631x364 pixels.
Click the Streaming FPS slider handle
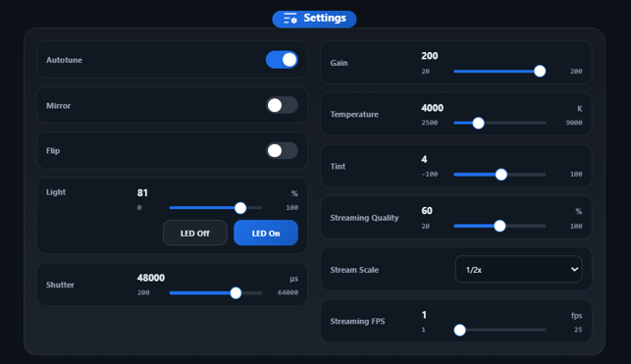459,331
